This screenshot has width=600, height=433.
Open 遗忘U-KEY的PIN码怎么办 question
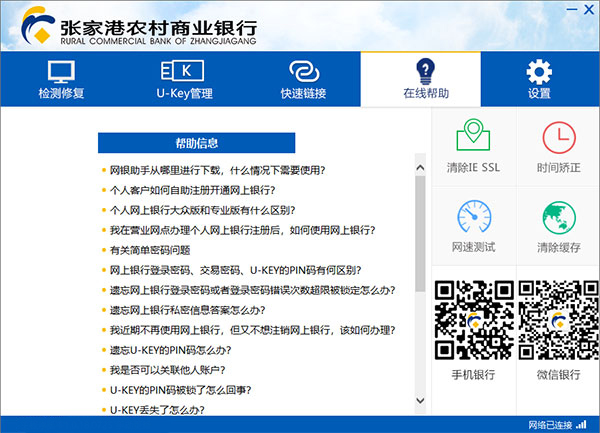(171, 350)
